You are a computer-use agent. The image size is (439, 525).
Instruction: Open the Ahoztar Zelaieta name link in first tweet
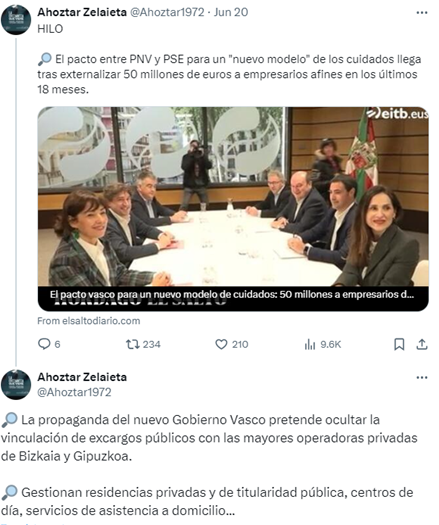click(82, 12)
